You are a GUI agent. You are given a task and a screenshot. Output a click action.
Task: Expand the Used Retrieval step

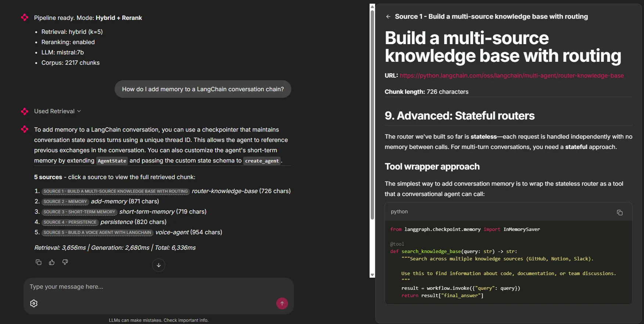coord(57,111)
